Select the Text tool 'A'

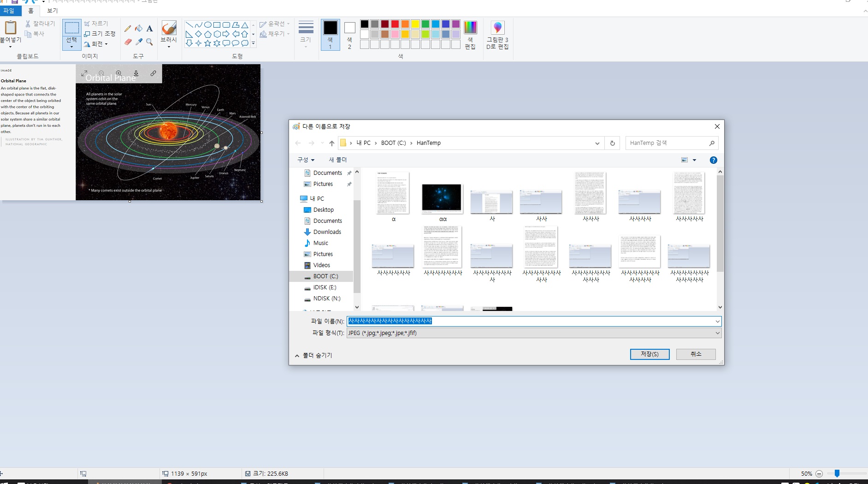click(x=149, y=29)
